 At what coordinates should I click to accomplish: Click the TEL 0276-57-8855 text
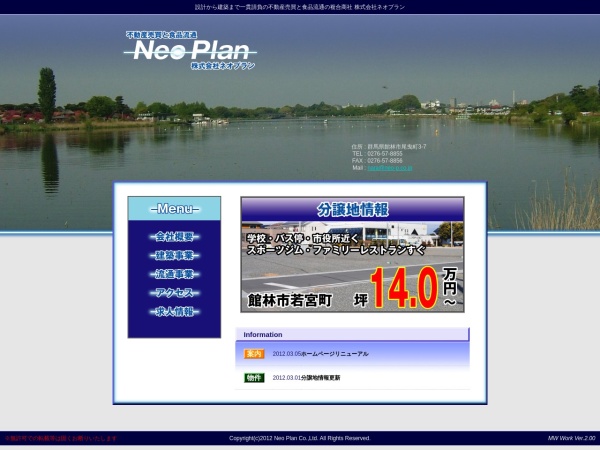(377, 153)
